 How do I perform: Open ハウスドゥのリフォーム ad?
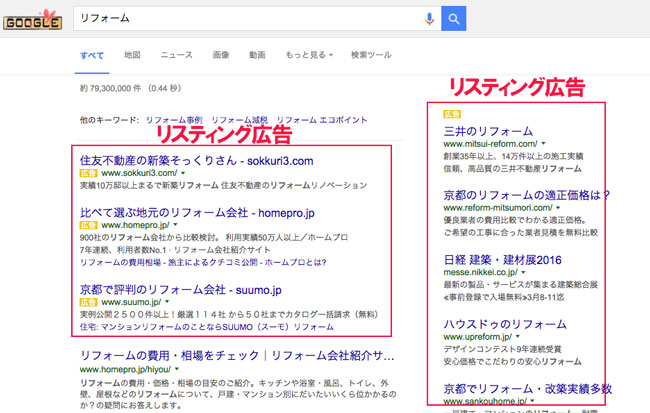pyautogui.click(x=505, y=324)
